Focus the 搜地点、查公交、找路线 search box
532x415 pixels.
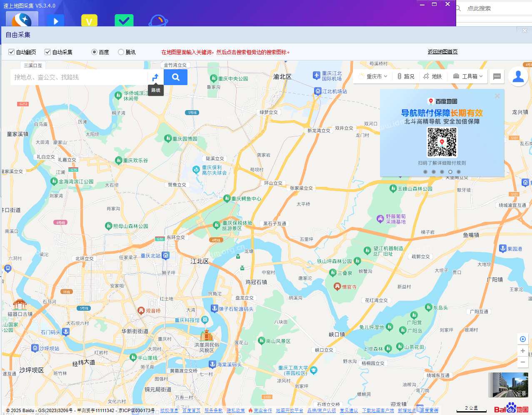(x=79, y=77)
